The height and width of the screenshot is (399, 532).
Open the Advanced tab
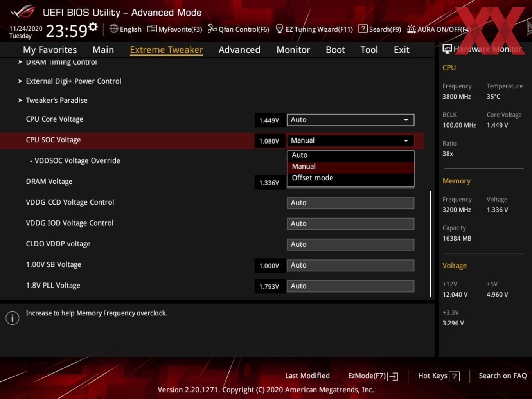239,50
